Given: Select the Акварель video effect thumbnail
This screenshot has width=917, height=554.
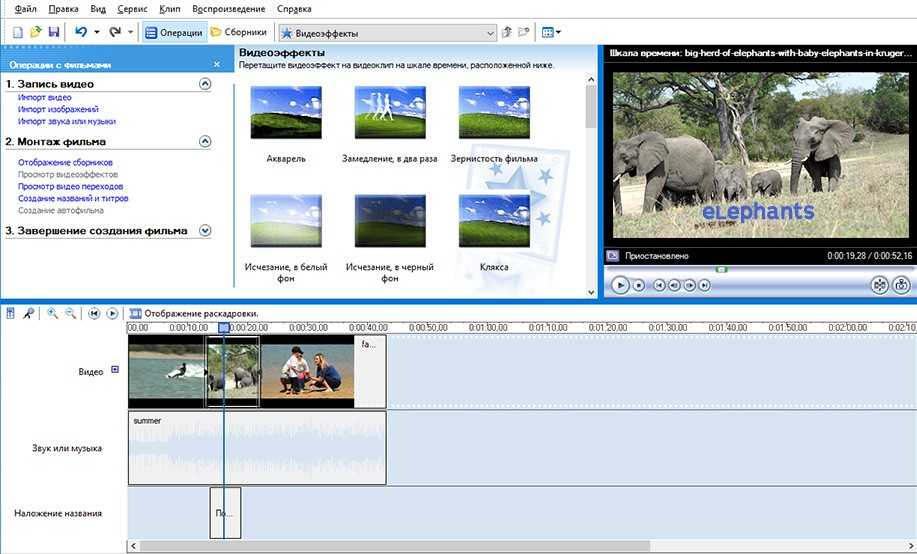Looking at the screenshot, I should click(286, 112).
